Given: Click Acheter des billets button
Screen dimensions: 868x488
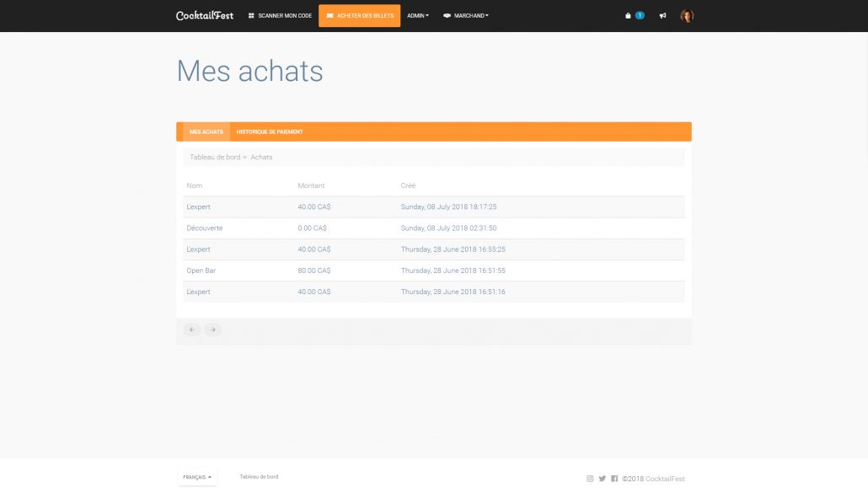Looking at the screenshot, I should [359, 15].
